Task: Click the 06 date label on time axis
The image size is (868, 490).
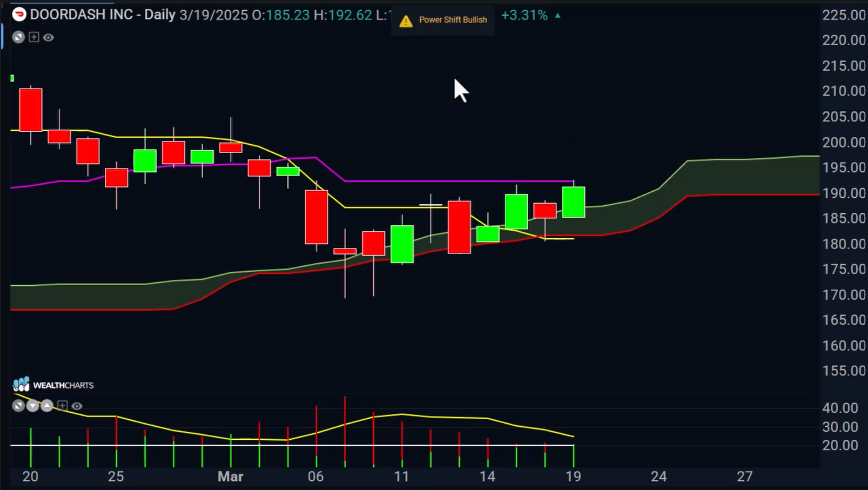Action: [x=315, y=476]
